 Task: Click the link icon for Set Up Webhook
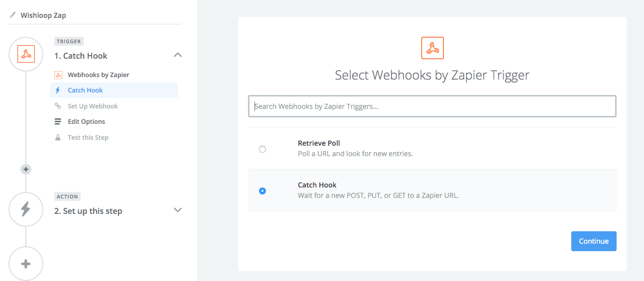(58, 106)
